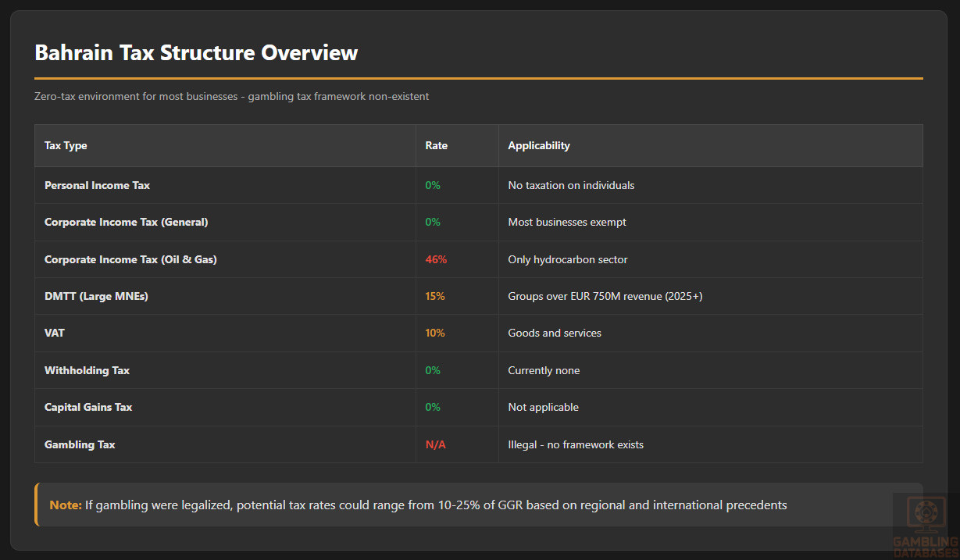Click the Gambling Databases logo icon
Viewport: 960px width, 560px height.
[x=926, y=514]
